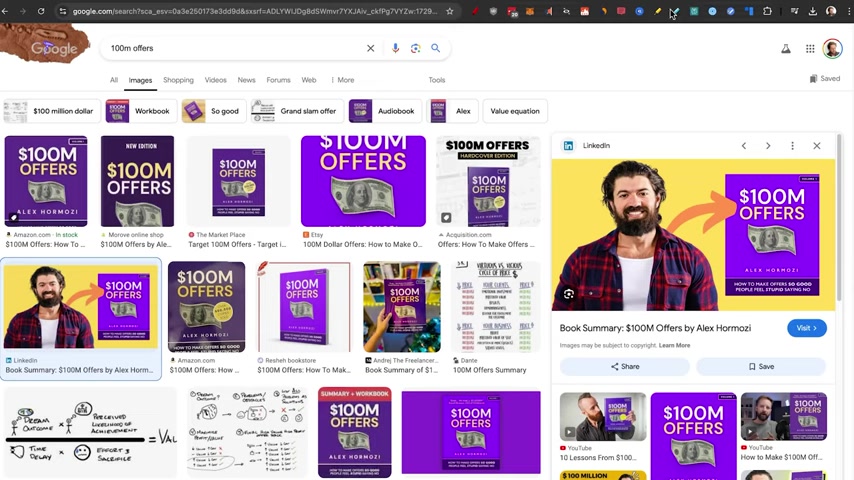The width and height of the screenshot is (854, 480).
Task: Click the blue magnifier search icon
Action: (x=436, y=48)
